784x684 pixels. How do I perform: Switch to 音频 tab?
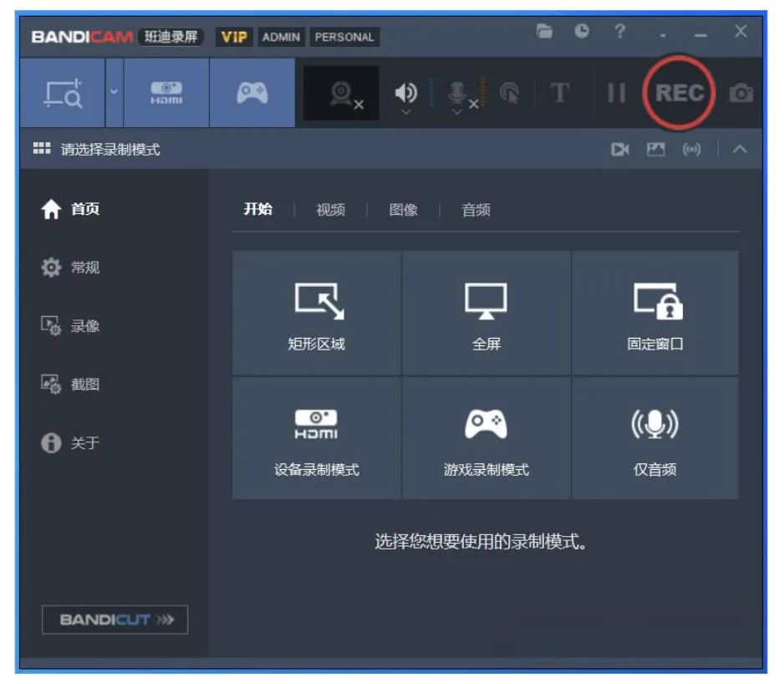point(476,210)
